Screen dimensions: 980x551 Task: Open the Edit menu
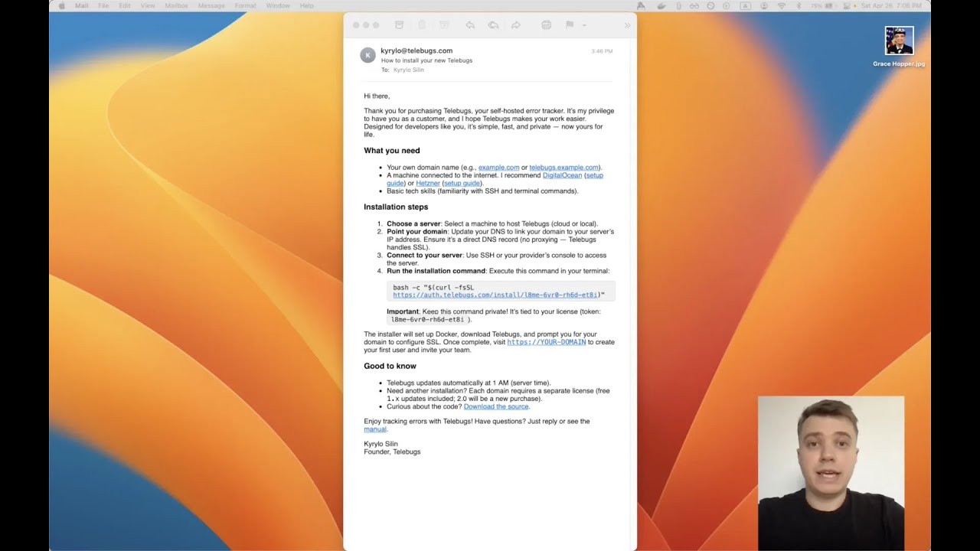click(124, 5)
